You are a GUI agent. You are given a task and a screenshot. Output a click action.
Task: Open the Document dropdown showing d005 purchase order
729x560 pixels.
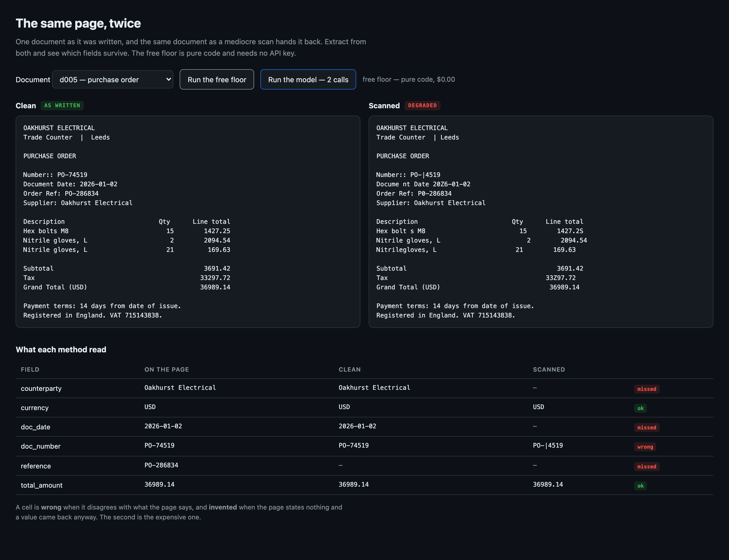(x=113, y=79)
